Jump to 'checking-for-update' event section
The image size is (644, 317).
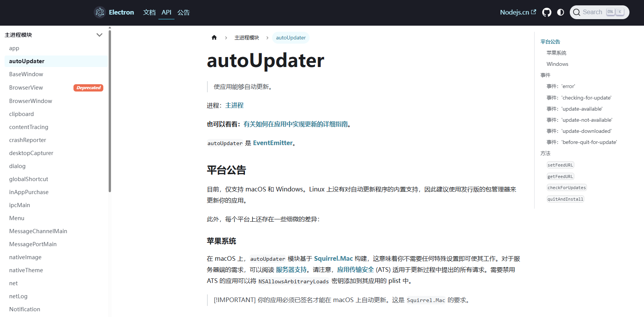click(579, 98)
